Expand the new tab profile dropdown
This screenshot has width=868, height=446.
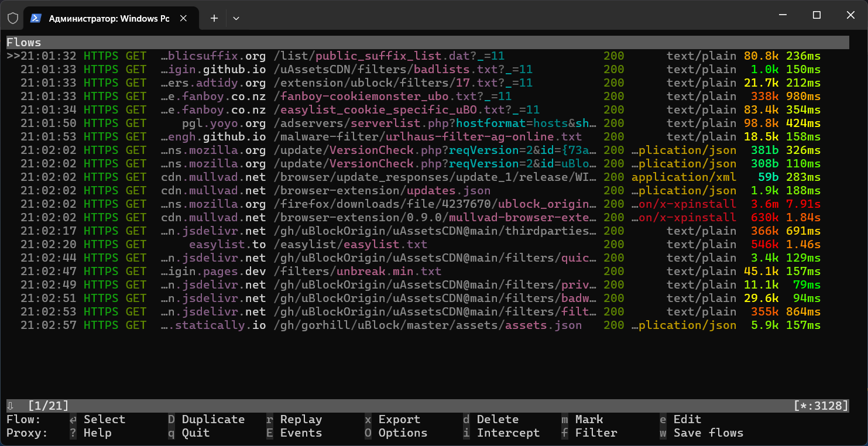click(x=236, y=18)
